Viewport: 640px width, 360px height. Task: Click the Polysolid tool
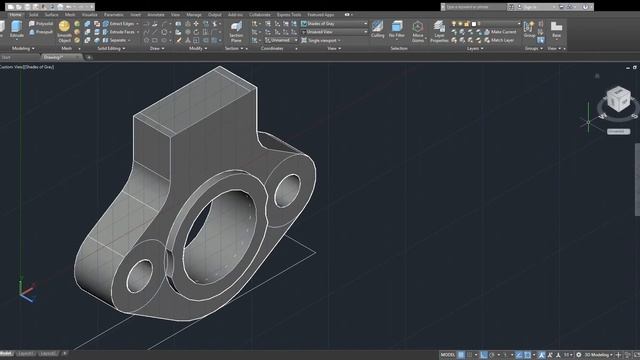(41, 24)
